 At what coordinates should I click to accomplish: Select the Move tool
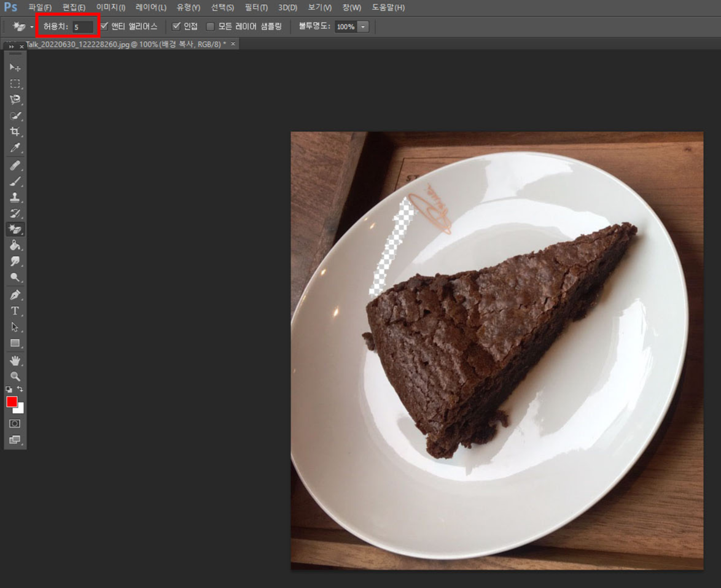tap(15, 68)
